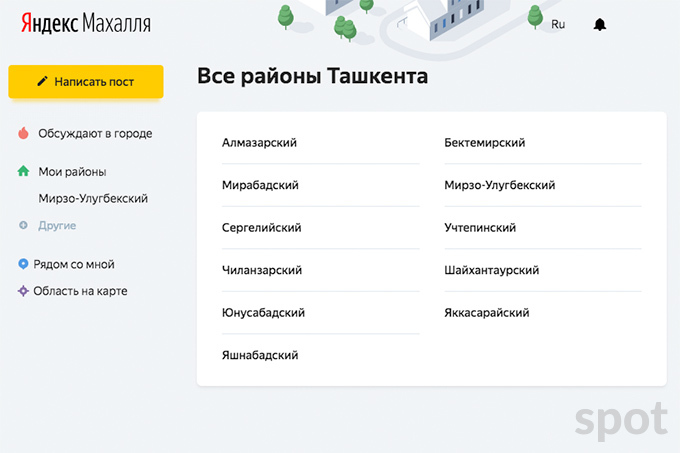The image size is (680, 453).
Task: Choose the Шайхантаурский district
Action: (x=491, y=270)
